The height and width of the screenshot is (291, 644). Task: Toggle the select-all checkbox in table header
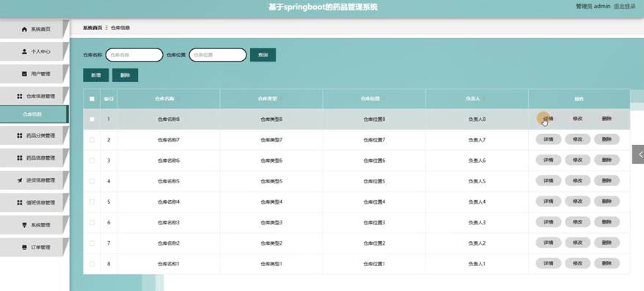pos(92,99)
